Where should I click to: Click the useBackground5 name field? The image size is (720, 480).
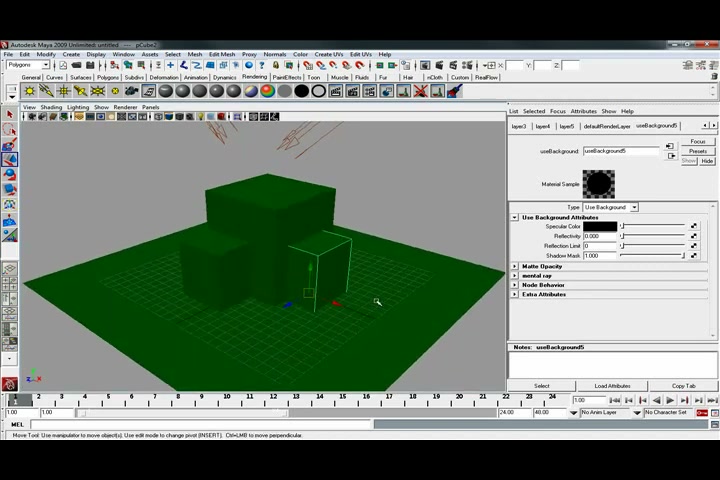click(621, 151)
